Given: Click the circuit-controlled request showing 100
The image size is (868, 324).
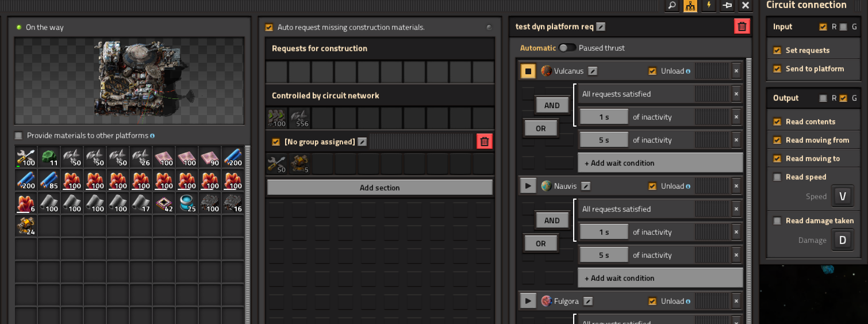Looking at the screenshot, I should [277, 118].
